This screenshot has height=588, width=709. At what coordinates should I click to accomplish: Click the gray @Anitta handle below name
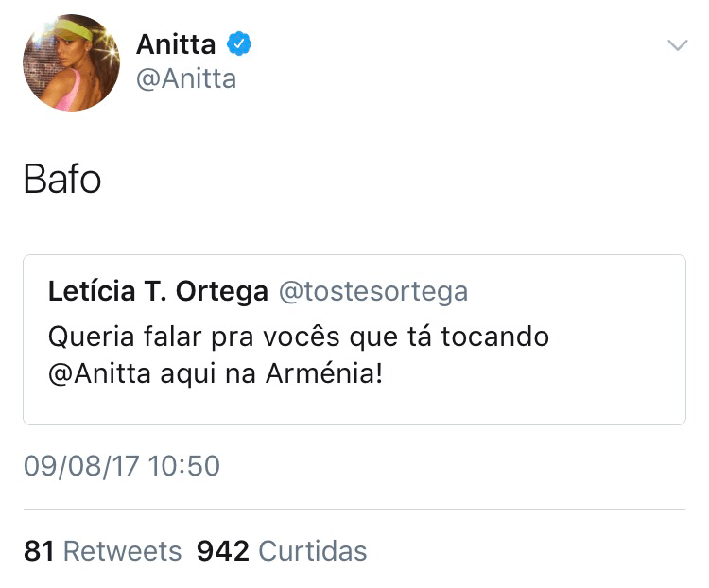click(185, 78)
